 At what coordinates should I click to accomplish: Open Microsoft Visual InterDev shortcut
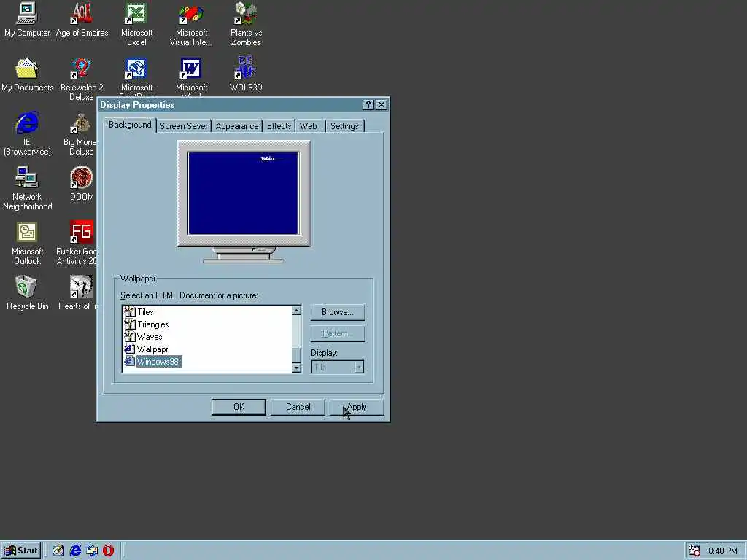pyautogui.click(x=191, y=24)
